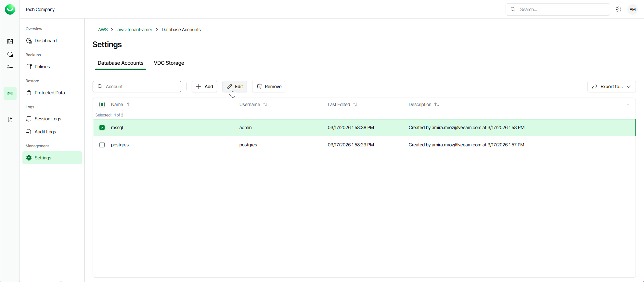Open Protected Data in the sidebar
The image size is (644, 282).
(x=52, y=93)
